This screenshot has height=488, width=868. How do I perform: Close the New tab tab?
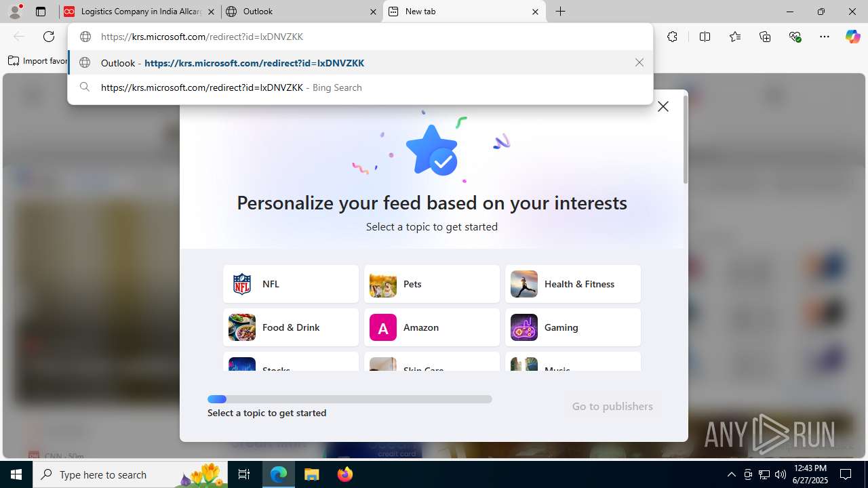coord(535,12)
